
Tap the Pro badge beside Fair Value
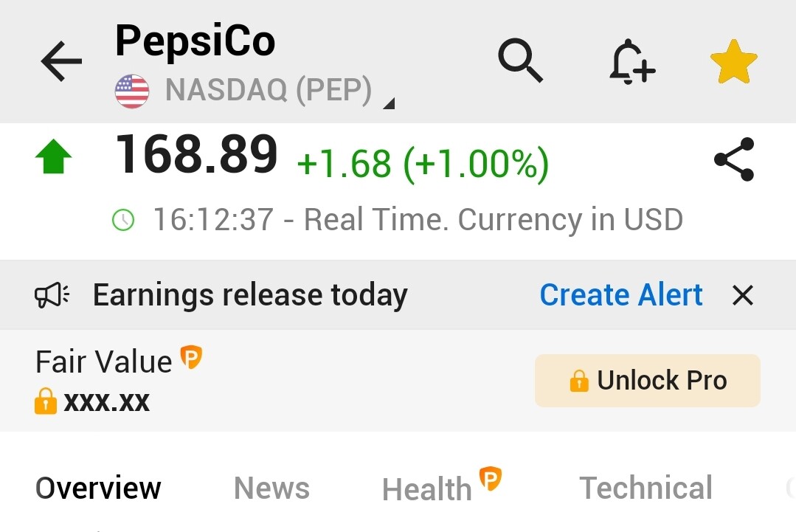(191, 357)
